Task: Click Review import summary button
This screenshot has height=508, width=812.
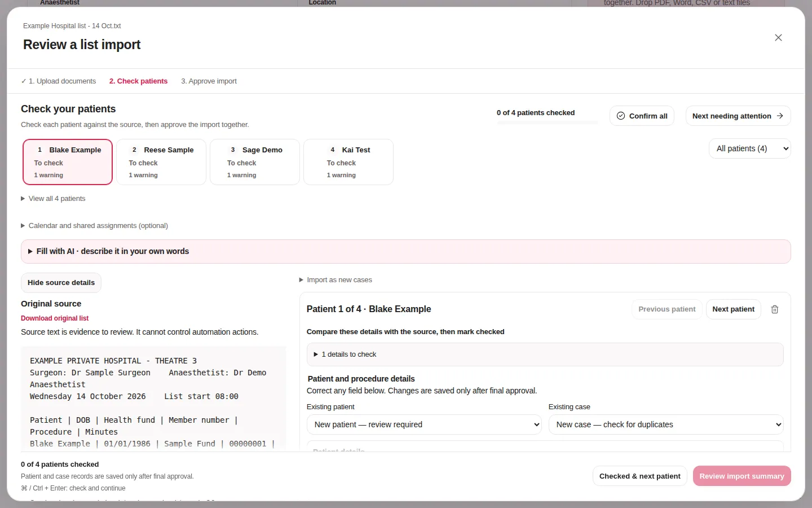Action: 742,476
